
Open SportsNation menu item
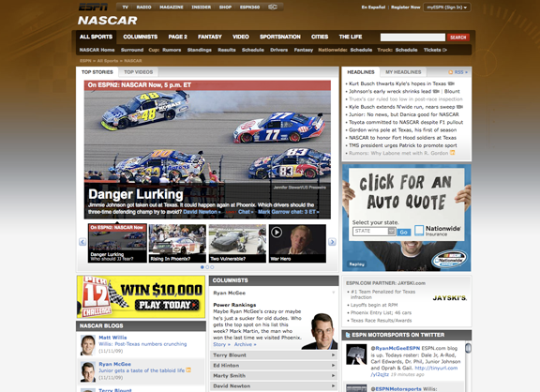click(280, 37)
